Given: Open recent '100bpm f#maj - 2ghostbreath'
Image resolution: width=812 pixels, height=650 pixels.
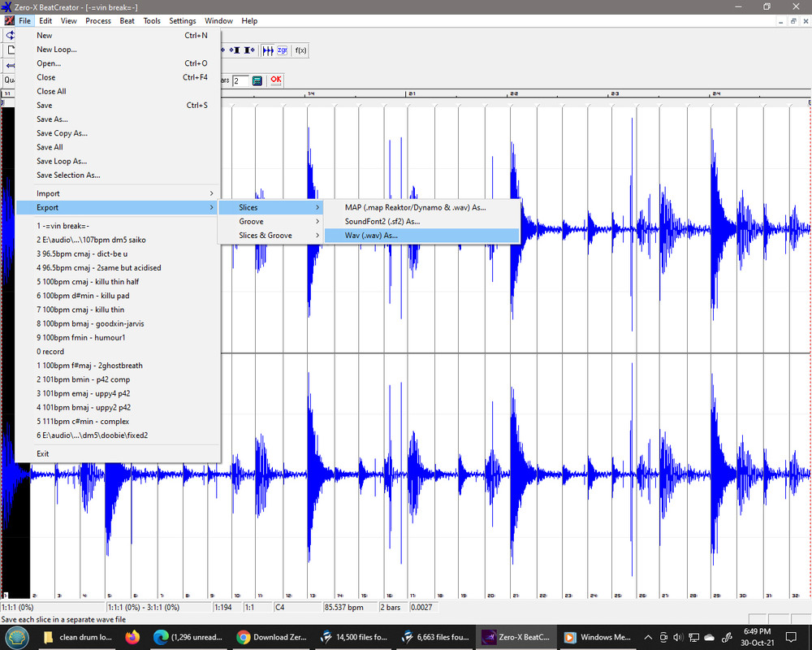Looking at the screenshot, I should coord(118,366).
